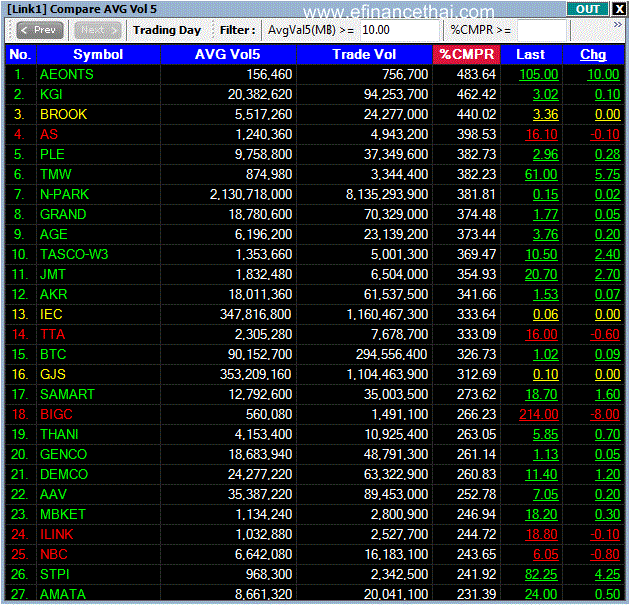Select the STPI symbol
The width and height of the screenshot is (630, 605).
pos(55,574)
